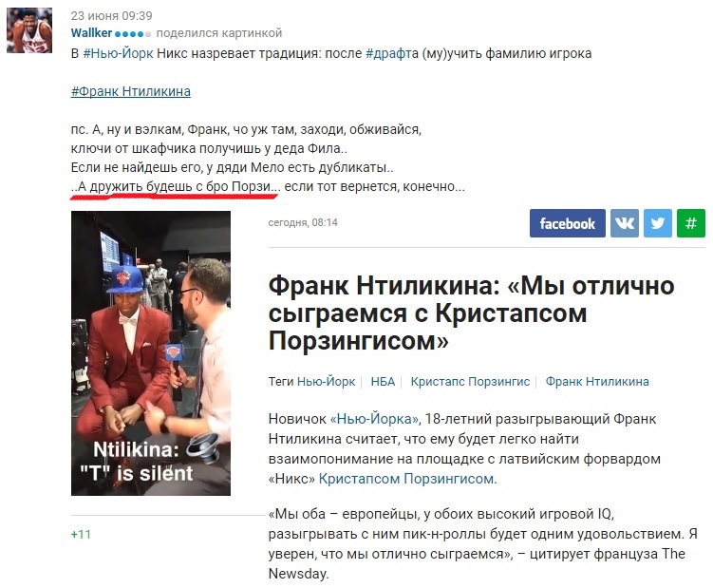Screen dimensions: 713x588
Task: Open the «Нью-Йорка» link in article text
Action: coord(375,419)
